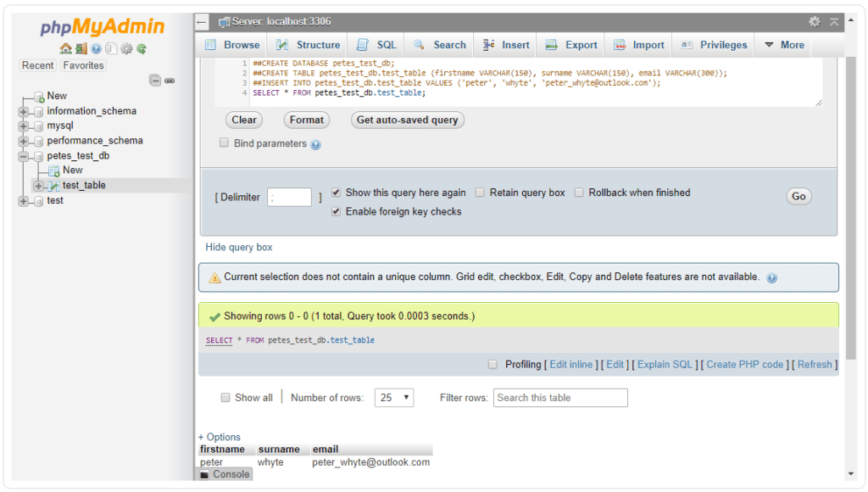Image resolution: width=868 pixels, height=492 pixels.
Task: Open the Privileges tab
Action: tap(714, 45)
